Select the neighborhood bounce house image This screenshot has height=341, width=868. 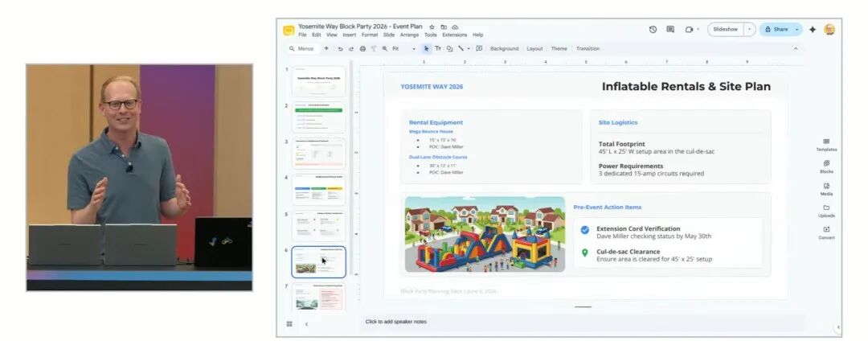point(485,234)
